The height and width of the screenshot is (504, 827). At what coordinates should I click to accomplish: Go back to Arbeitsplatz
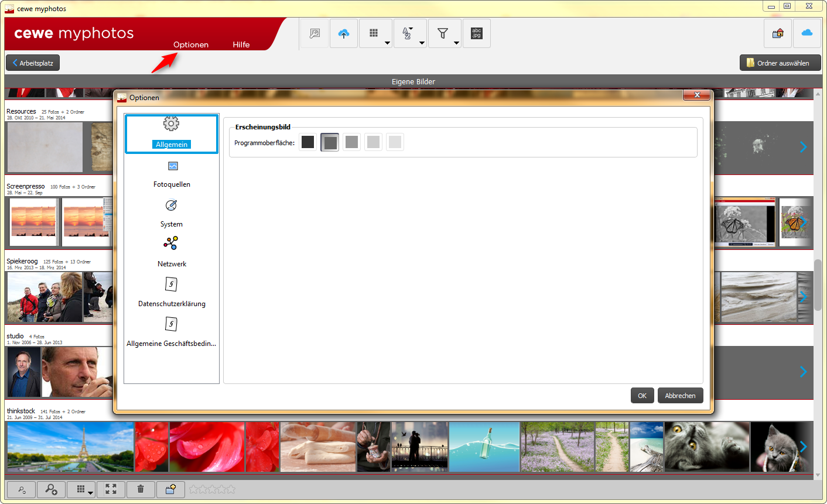[x=33, y=63]
